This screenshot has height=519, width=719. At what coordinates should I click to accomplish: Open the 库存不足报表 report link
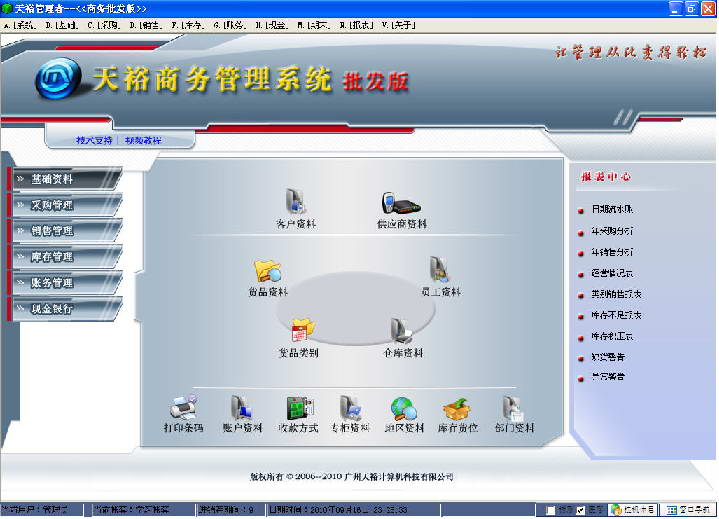[616, 315]
